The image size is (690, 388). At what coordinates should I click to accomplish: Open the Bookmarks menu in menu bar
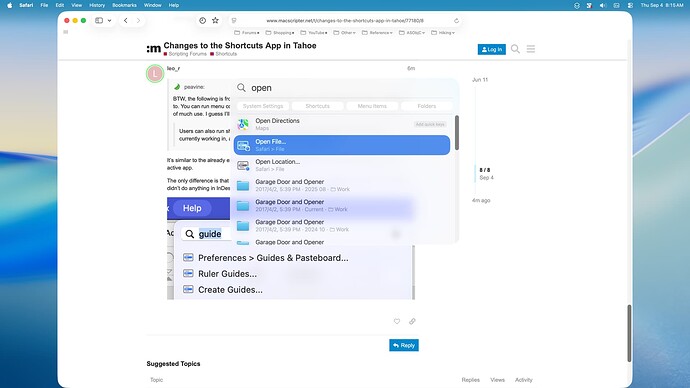[x=124, y=5]
